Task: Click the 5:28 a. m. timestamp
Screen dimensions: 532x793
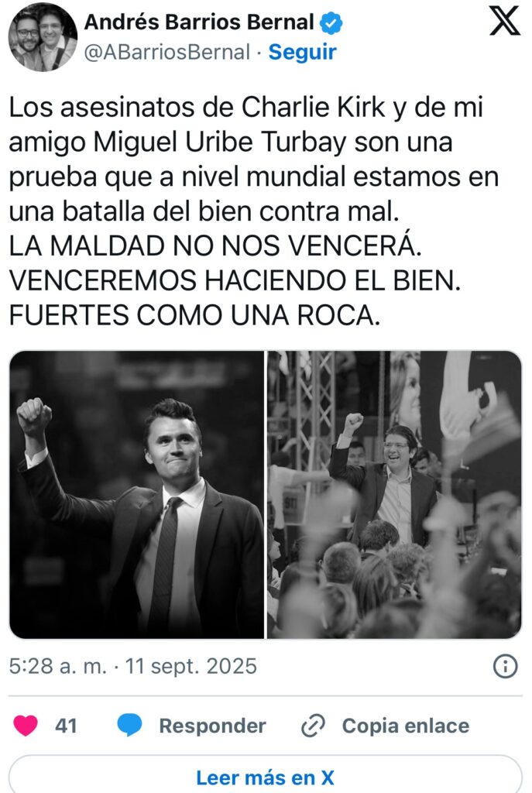Action: 57,666
